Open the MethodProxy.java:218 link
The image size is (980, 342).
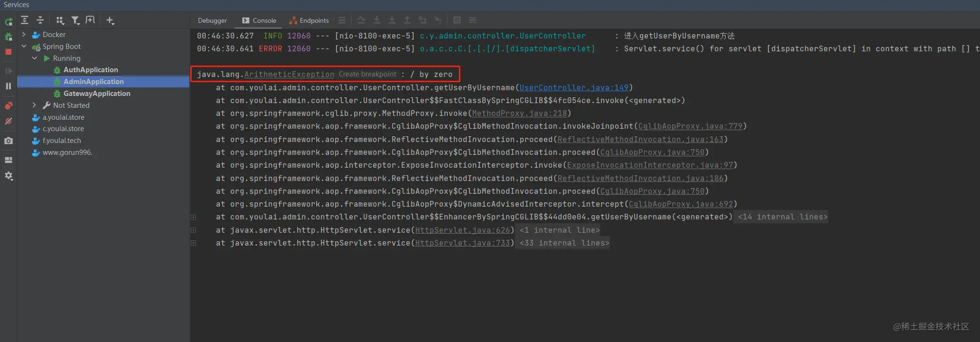click(519, 114)
